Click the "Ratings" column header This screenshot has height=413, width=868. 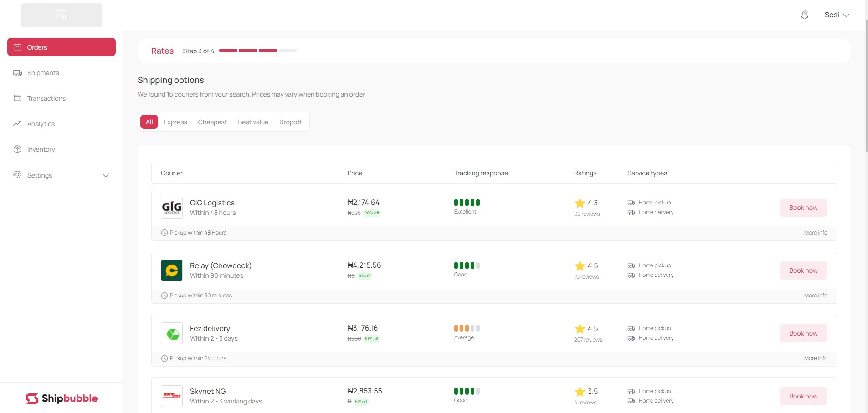585,173
